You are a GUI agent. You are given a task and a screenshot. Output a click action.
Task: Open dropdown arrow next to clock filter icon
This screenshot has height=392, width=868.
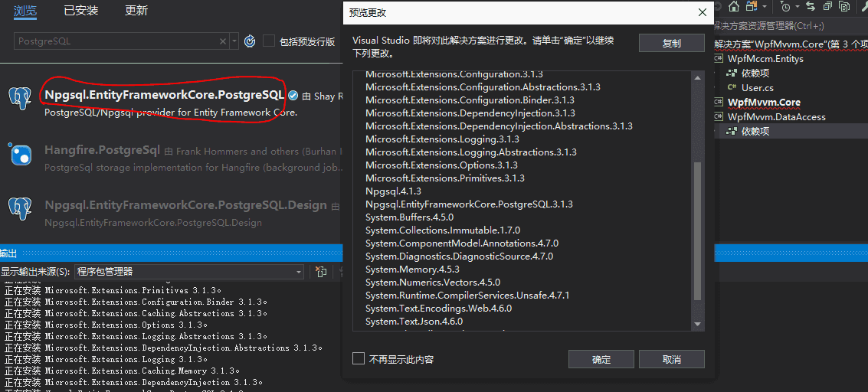click(798, 7)
